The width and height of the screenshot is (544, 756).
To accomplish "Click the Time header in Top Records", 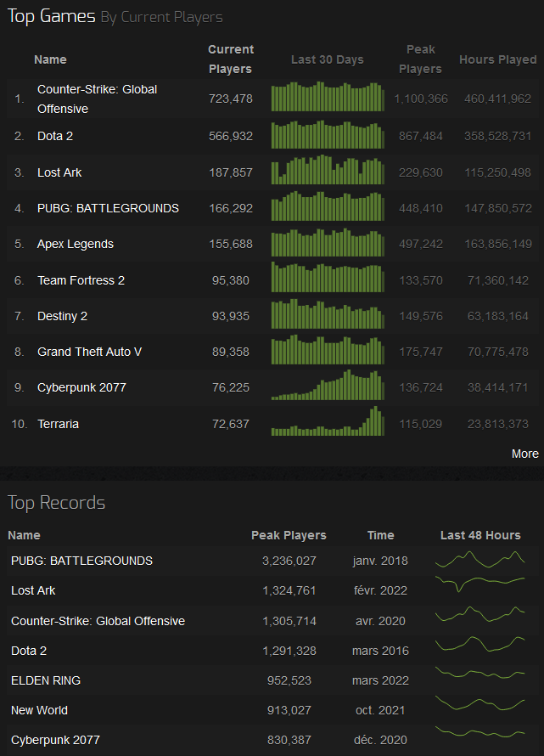I will [x=381, y=535].
